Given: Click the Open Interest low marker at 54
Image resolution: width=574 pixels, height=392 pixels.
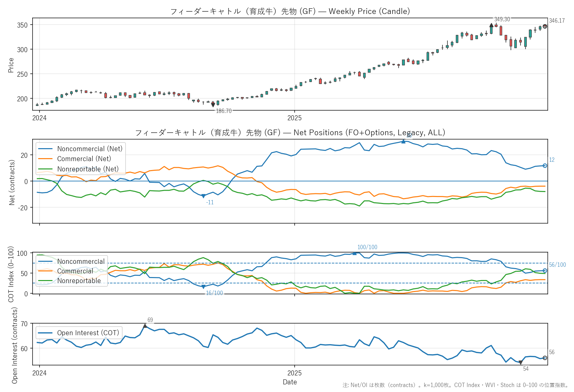Looking at the screenshot, I should [x=521, y=363].
